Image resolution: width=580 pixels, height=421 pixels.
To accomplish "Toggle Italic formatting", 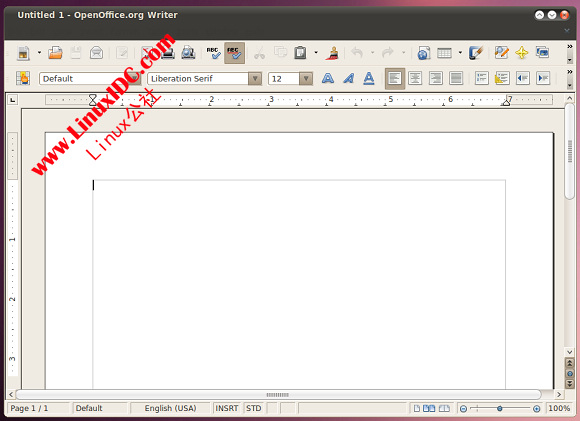I will [x=348, y=78].
